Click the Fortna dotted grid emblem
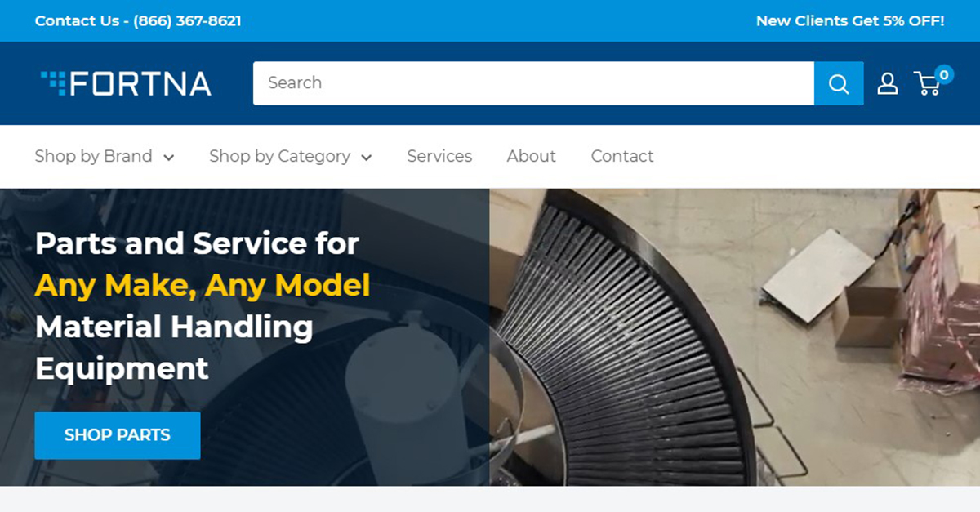 point(53,82)
